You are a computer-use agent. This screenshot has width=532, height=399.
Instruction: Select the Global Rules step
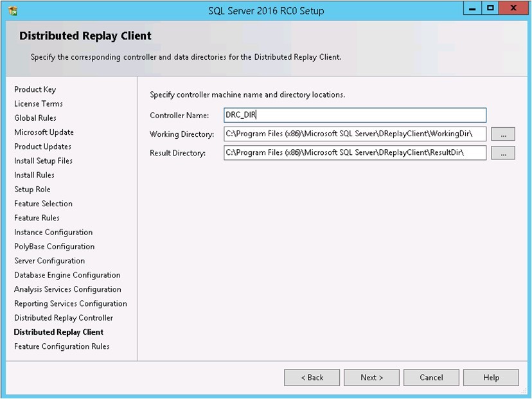pos(35,118)
